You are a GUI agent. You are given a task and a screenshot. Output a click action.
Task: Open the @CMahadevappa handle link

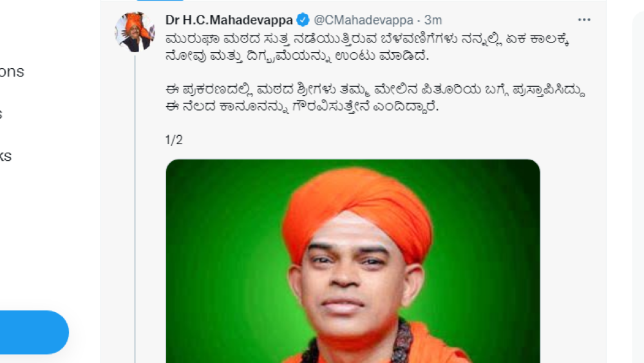click(x=363, y=20)
